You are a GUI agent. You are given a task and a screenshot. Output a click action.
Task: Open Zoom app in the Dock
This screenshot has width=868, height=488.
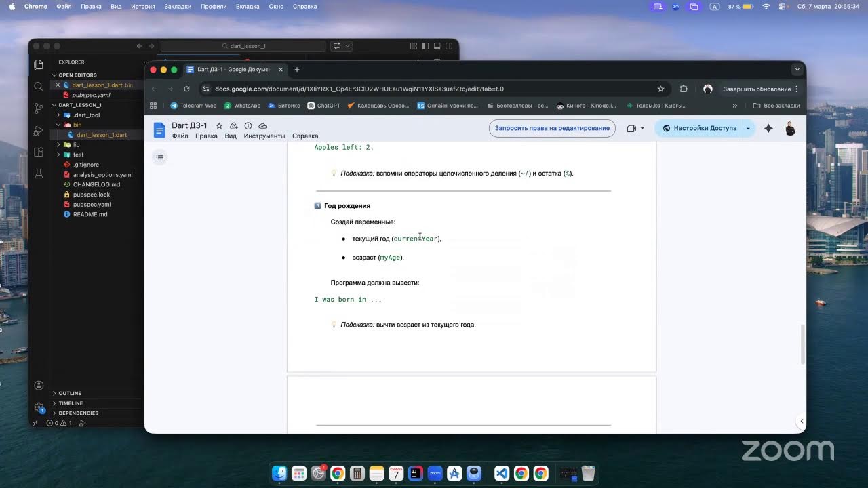435,473
